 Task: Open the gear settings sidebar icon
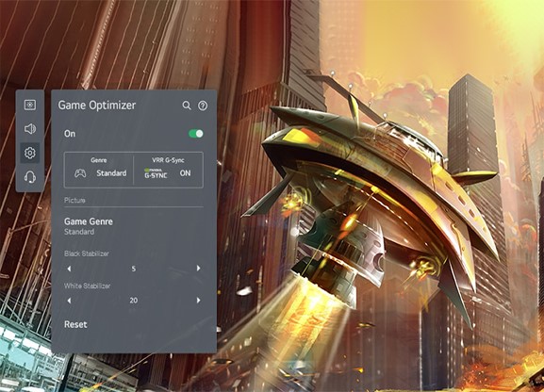(x=30, y=153)
